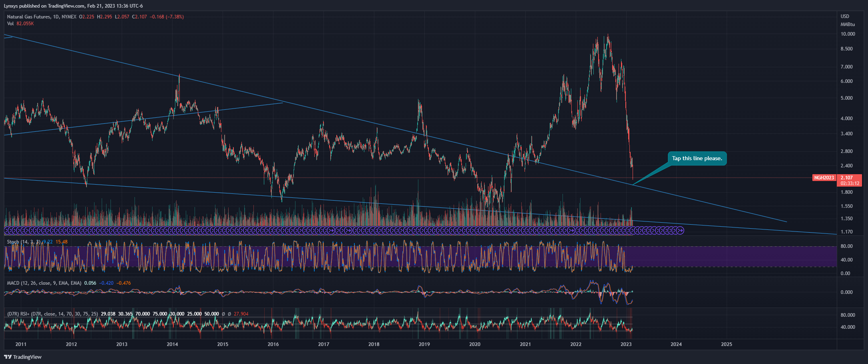Click the 'Lynxys published on TradingView.com' header text

click(44, 6)
